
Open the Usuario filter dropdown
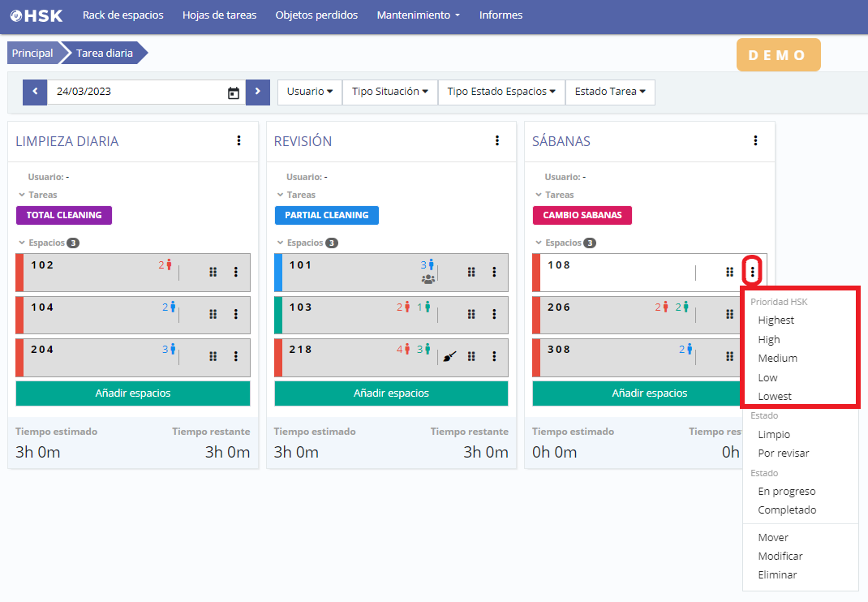[310, 92]
